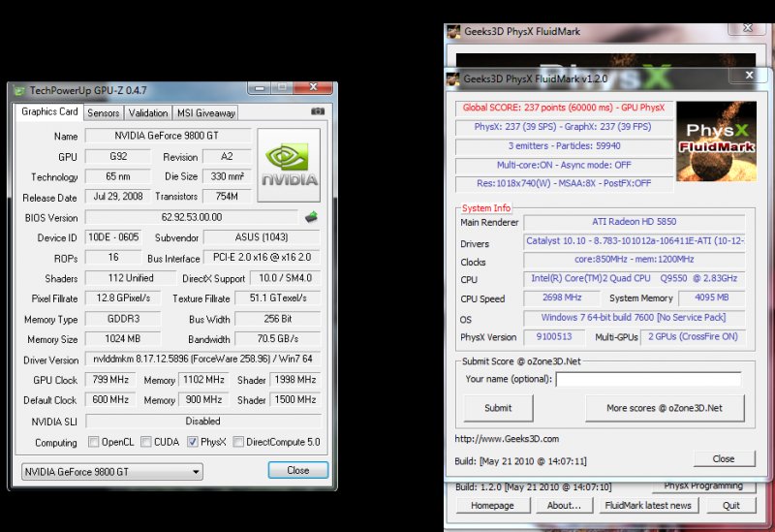Click the GPU-Z title bar app icon
This screenshot has width=775, height=532.
coord(19,91)
